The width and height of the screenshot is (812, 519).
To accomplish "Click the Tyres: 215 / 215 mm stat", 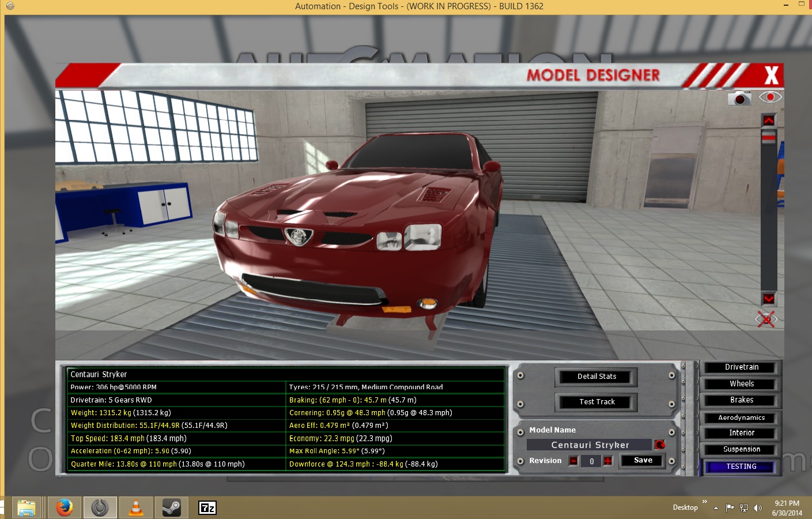I will point(366,387).
